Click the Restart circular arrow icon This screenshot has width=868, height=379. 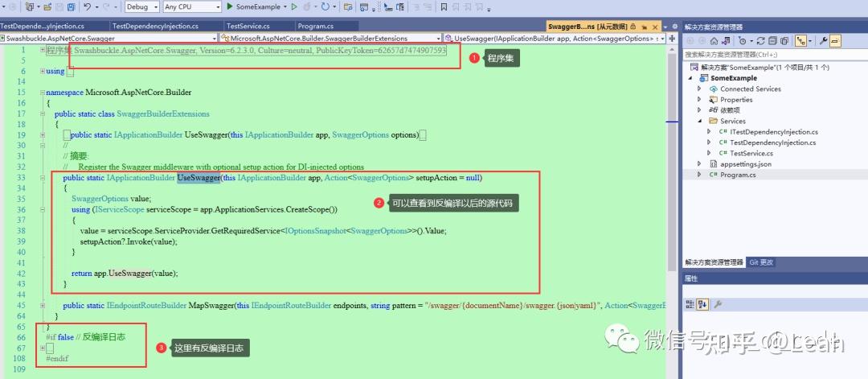point(325,6)
